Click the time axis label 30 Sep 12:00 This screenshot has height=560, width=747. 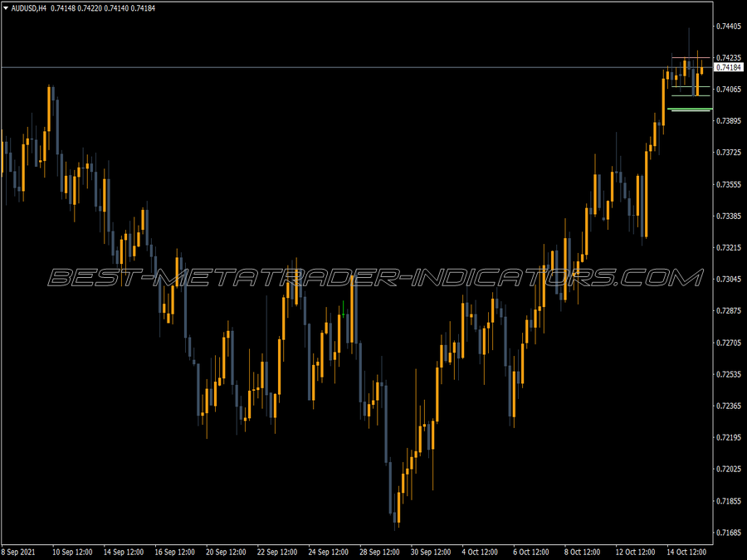pyautogui.click(x=431, y=552)
